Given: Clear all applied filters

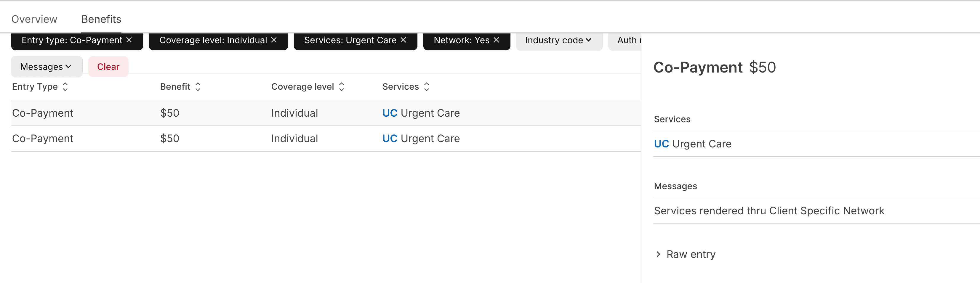Looking at the screenshot, I should [108, 67].
